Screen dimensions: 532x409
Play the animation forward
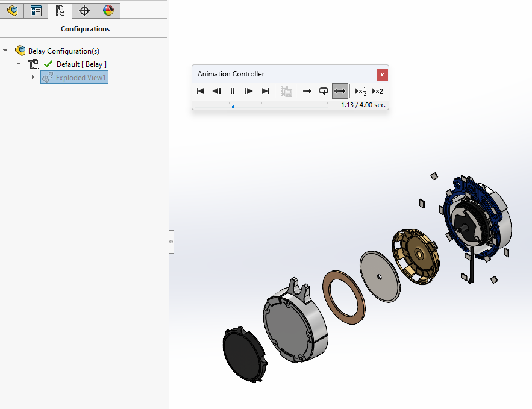click(248, 91)
